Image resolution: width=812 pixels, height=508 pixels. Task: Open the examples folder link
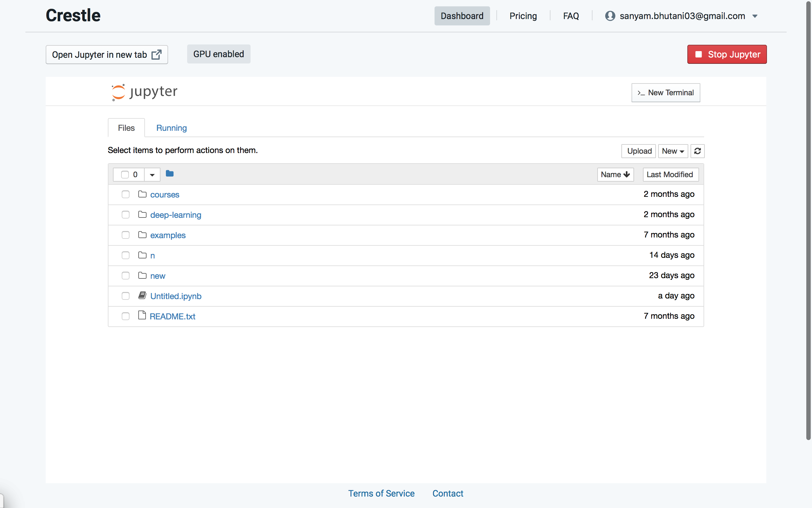(x=168, y=235)
